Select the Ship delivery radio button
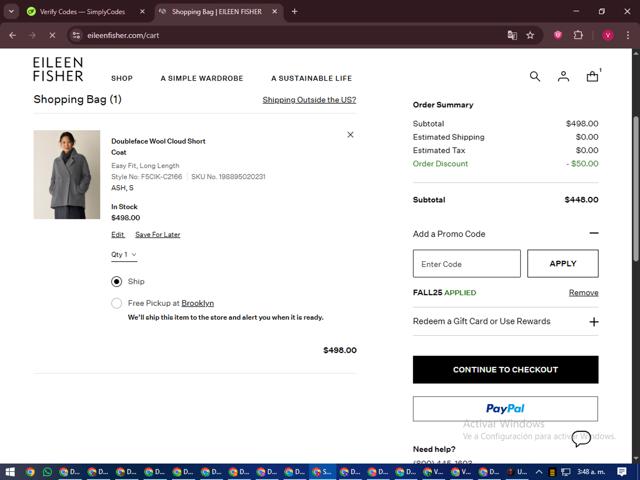The width and height of the screenshot is (640, 480). [x=116, y=282]
